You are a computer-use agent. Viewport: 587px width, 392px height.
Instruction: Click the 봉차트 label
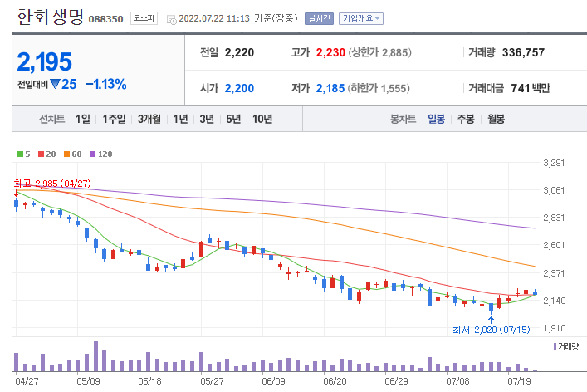pyautogui.click(x=404, y=119)
